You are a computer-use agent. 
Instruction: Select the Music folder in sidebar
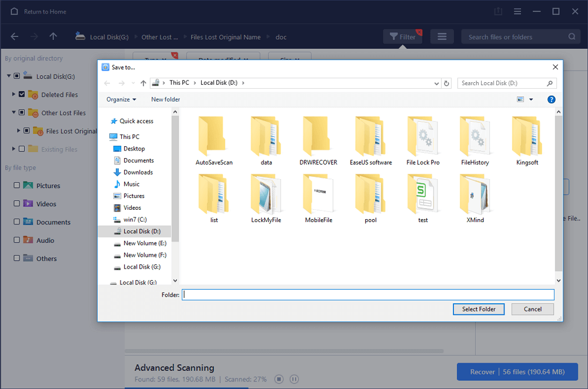[131, 184]
